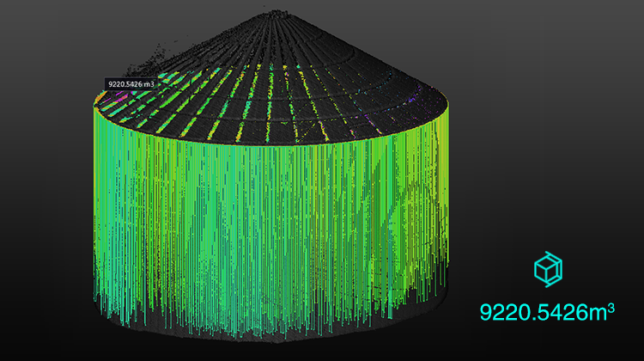Click empty background at bottom-left of the tank
The width and height of the screenshot is (644, 361).
pos(43,327)
